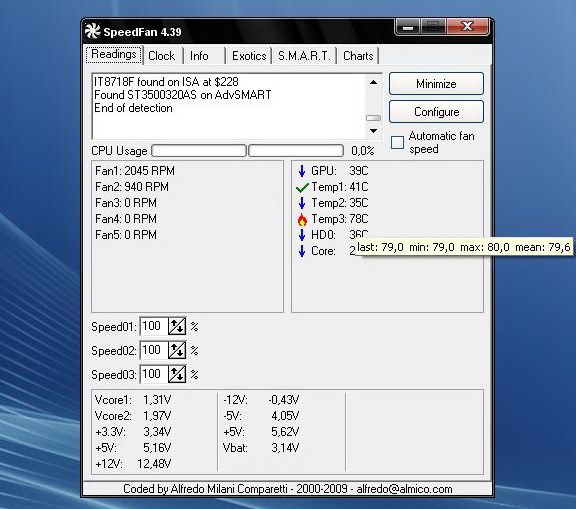Click the 0,0% CPU usage value
This screenshot has width=576, height=509.
[x=363, y=151]
